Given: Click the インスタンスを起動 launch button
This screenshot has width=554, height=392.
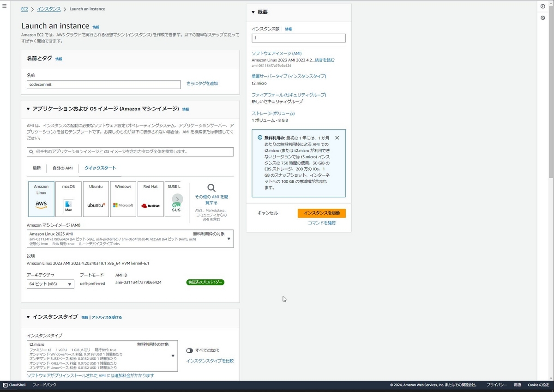Looking at the screenshot, I should click(321, 213).
